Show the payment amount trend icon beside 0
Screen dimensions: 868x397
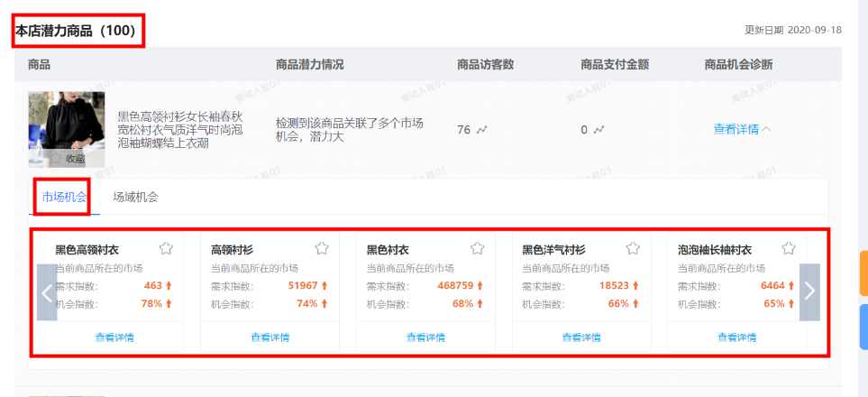pos(599,130)
